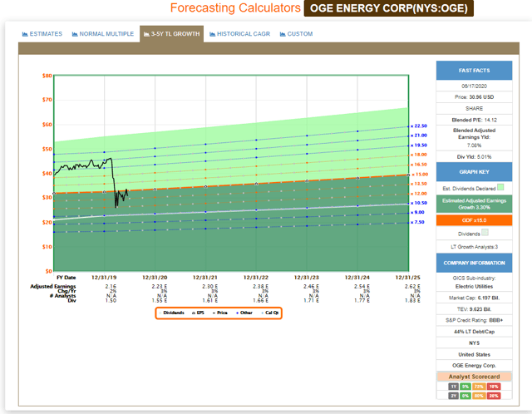Click the Est. Dividends Declared color swatch
Screen dimensions: 532x414
click(x=500, y=187)
